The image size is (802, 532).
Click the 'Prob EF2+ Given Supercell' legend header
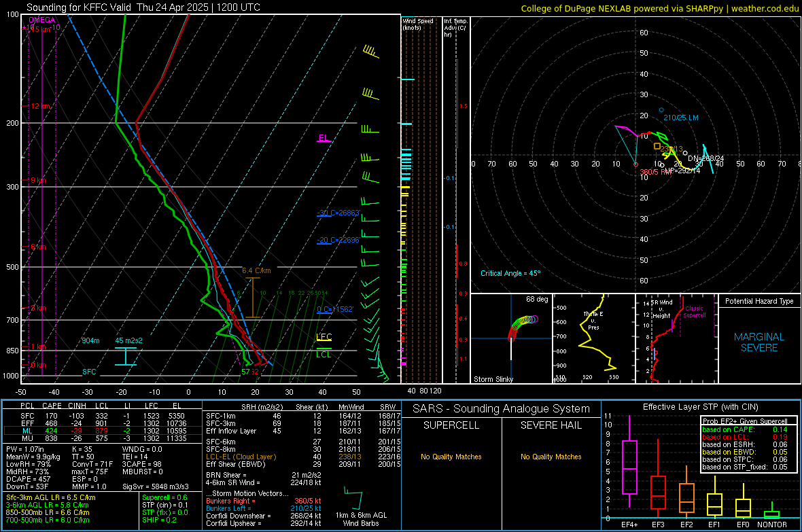745,421
